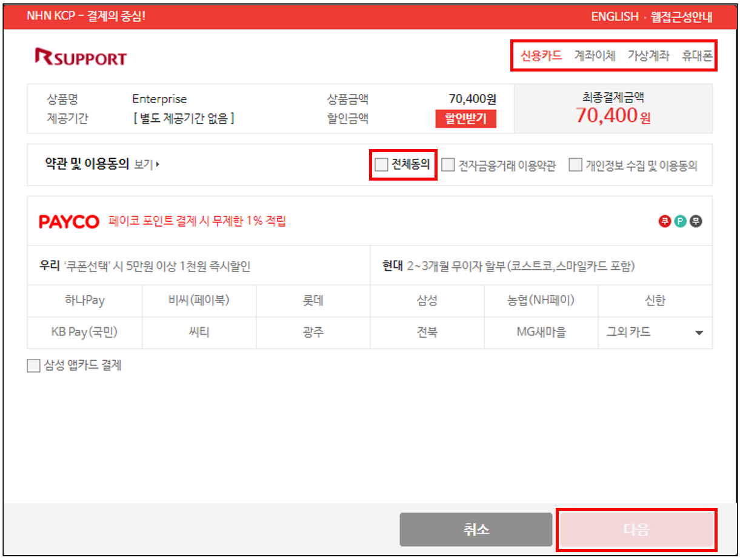This screenshot has height=560, width=740.
Task: Expand terms with the 보기 link
Action: (146, 164)
